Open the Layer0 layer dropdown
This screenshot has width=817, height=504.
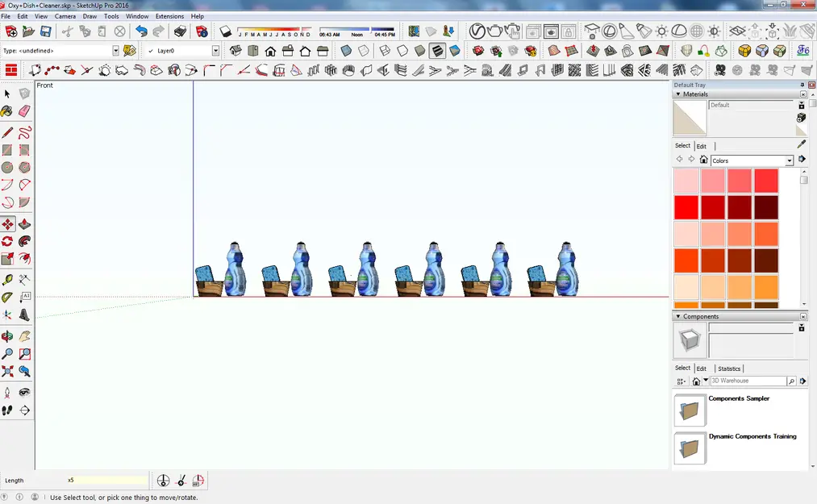tap(214, 50)
